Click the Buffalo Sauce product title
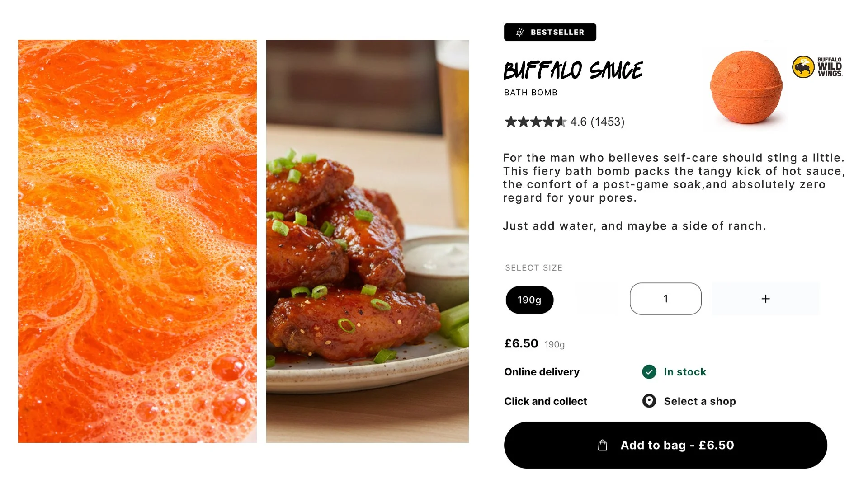868x488 pixels. (573, 70)
